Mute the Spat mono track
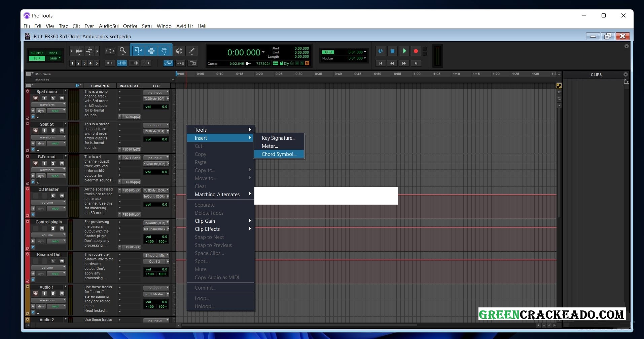644x339 pixels. pyautogui.click(x=62, y=98)
